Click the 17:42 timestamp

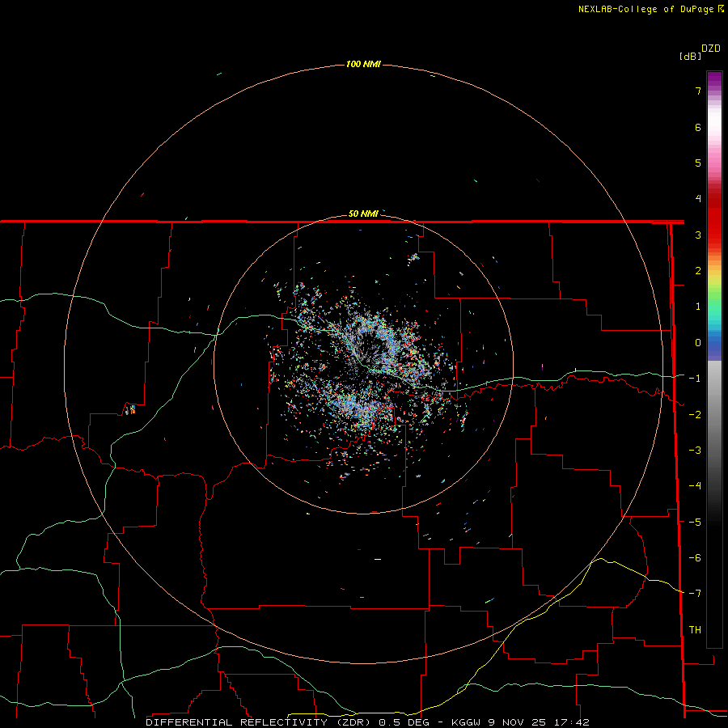[572, 722]
